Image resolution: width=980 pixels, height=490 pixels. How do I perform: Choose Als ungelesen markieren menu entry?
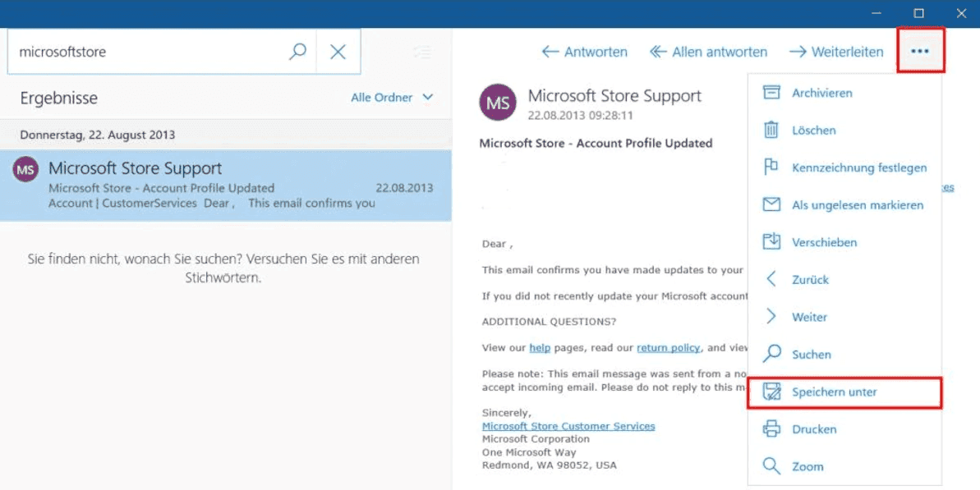click(x=857, y=205)
